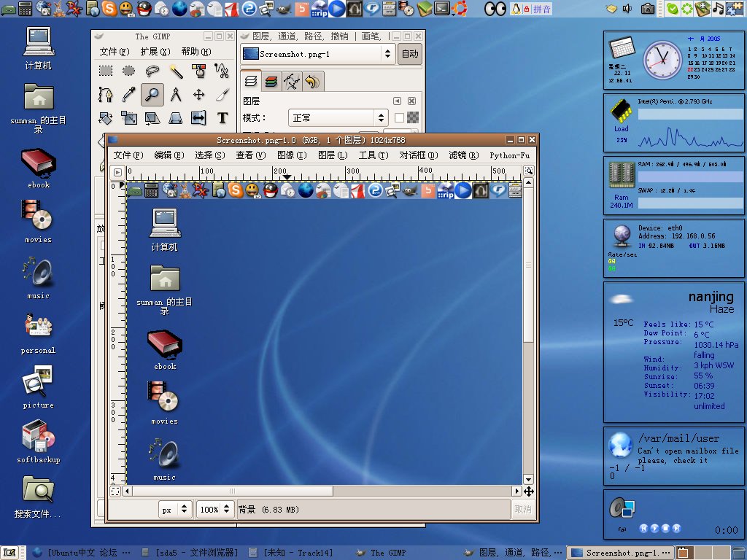Open the softbackup desktop icon
This screenshot has height=560, width=747.
(39, 441)
